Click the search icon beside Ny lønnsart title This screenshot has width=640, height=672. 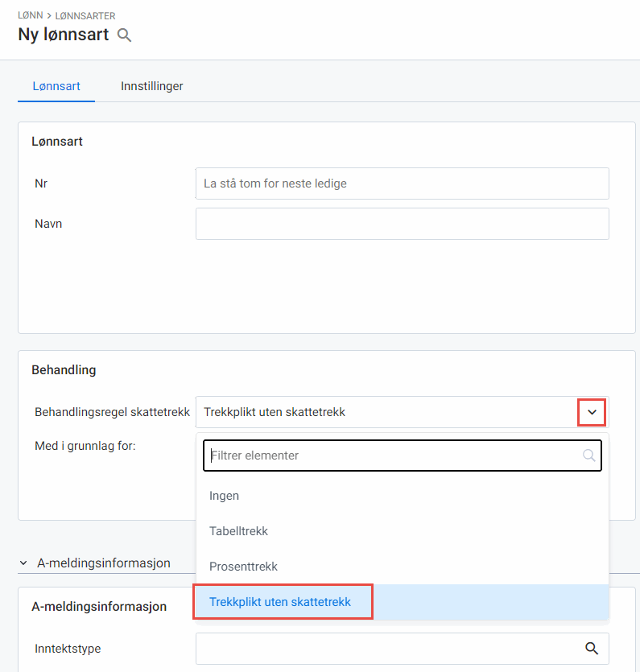(x=124, y=35)
